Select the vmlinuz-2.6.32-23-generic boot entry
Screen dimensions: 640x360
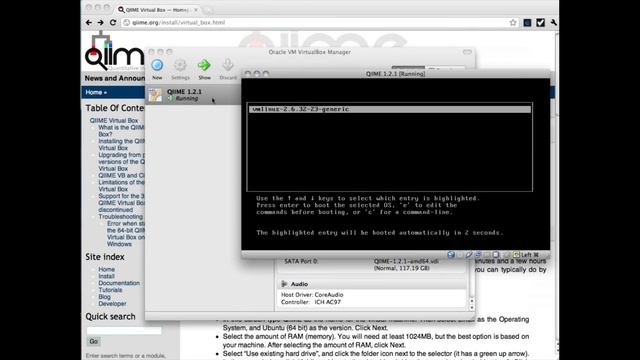tap(390, 109)
